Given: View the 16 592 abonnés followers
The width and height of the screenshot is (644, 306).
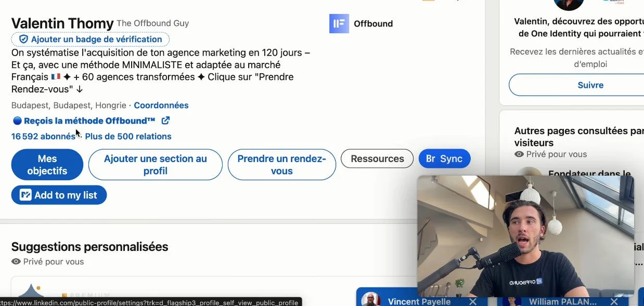Looking at the screenshot, I should 43,137.
